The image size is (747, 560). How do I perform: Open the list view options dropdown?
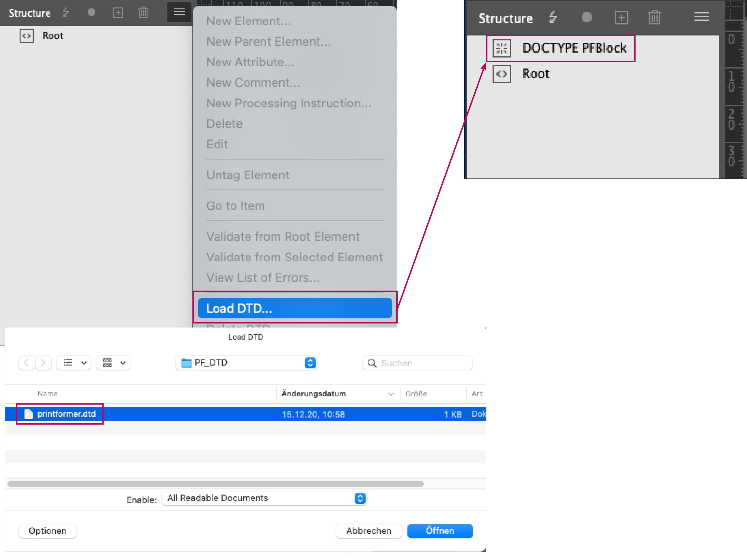[x=74, y=363]
